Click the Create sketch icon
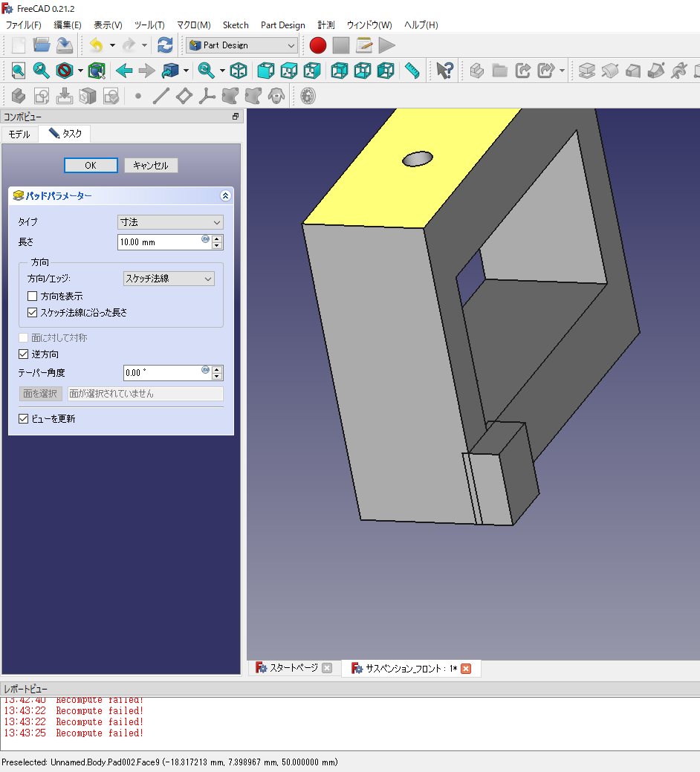The image size is (700, 772). point(42,96)
